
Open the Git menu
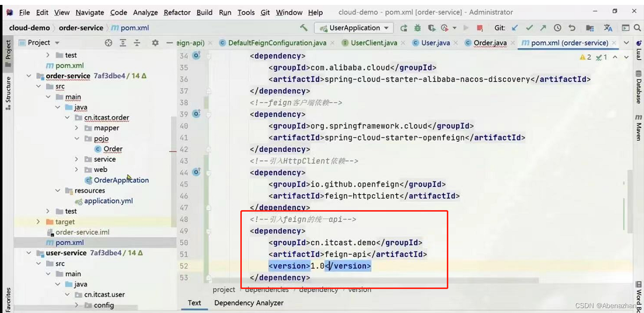[x=265, y=12]
